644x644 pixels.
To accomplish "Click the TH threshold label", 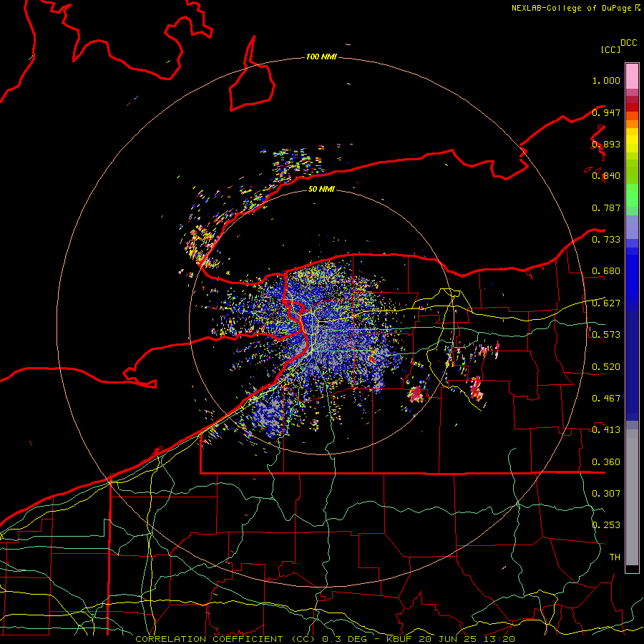I will pyautogui.click(x=615, y=557).
